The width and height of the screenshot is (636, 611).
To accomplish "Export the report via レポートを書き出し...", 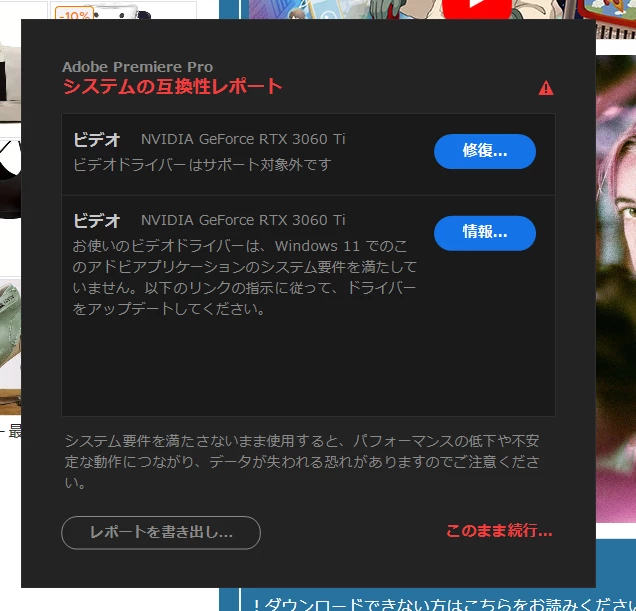I will [x=161, y=532].
